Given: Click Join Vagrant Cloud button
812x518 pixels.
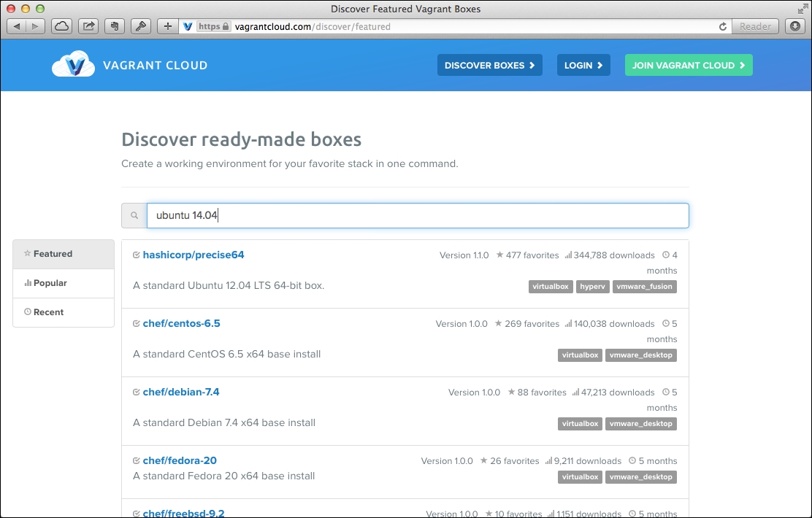Looking at the screenshot, I should click(x=689, y=65).
